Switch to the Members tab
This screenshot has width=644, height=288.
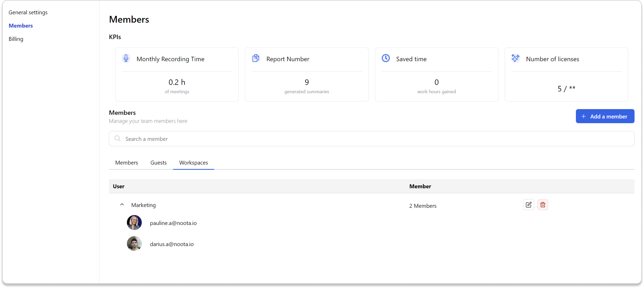coord(126,163)
